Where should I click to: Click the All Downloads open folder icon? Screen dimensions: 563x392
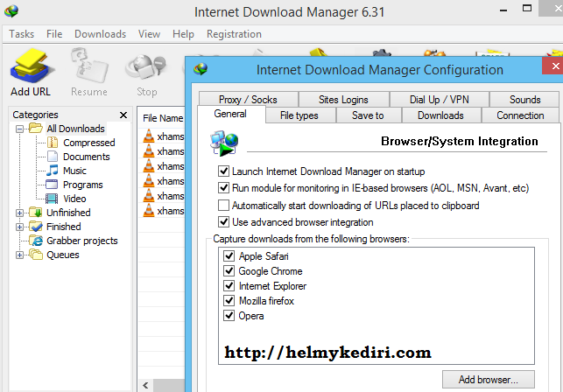(36, 128)
